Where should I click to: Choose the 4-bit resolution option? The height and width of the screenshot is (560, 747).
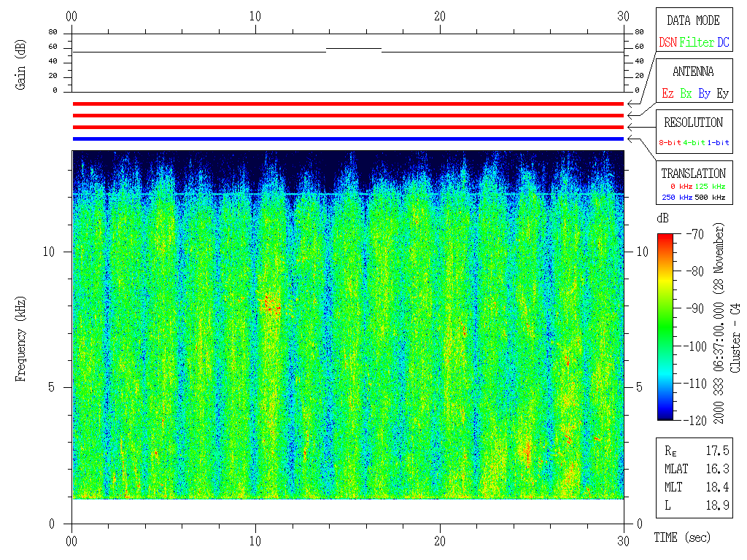point(695,143)
